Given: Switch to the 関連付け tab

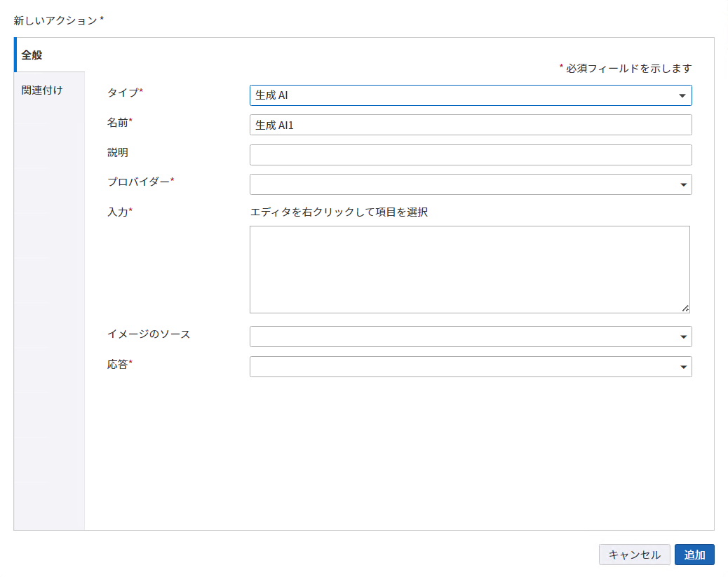Looking at the screenshot, I should 41,90.
